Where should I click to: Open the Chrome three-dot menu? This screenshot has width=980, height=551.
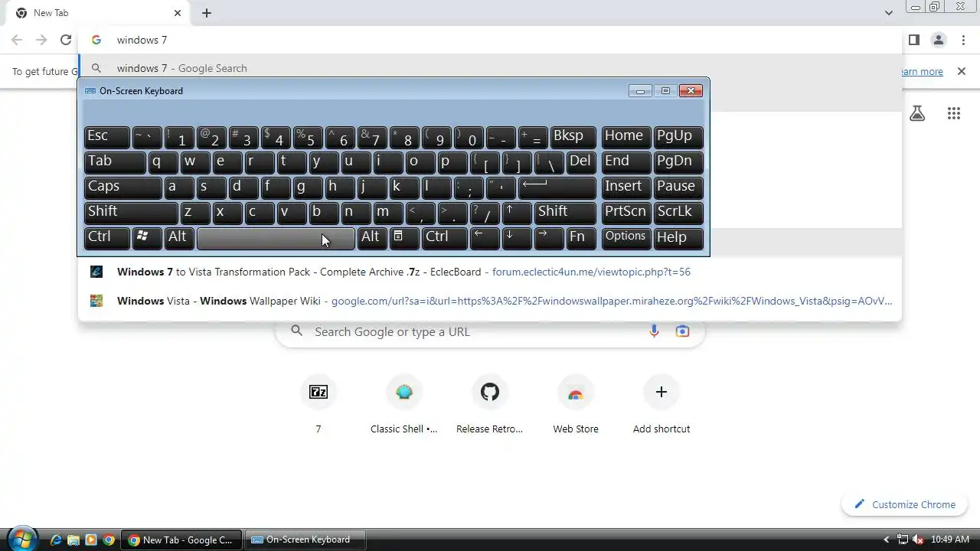[x=963, y=40]
